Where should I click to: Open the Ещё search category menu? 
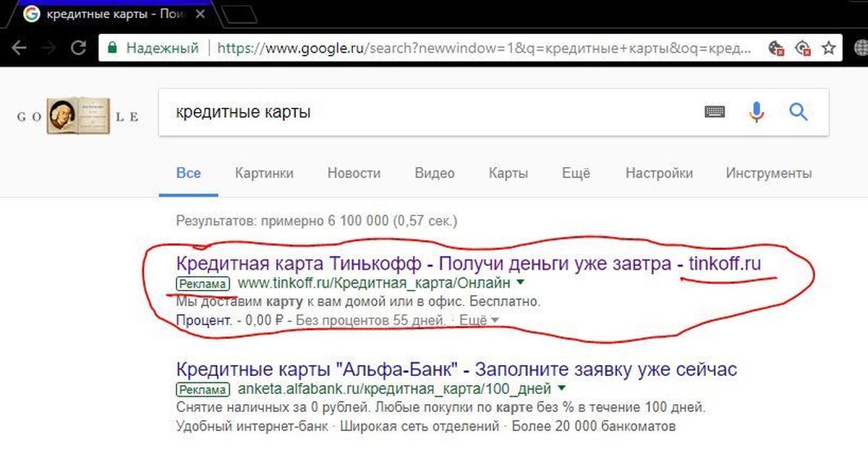576,174
